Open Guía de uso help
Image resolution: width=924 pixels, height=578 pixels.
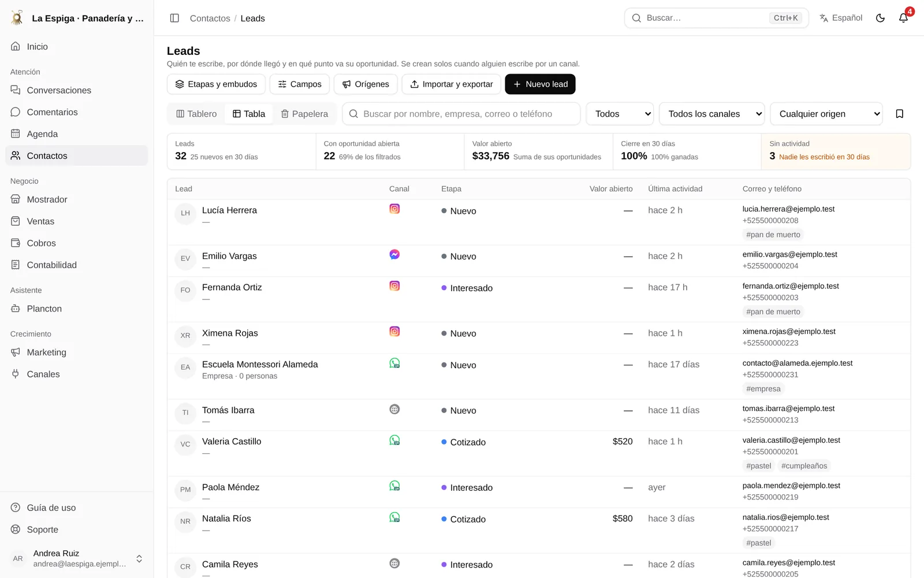point(77,507)
